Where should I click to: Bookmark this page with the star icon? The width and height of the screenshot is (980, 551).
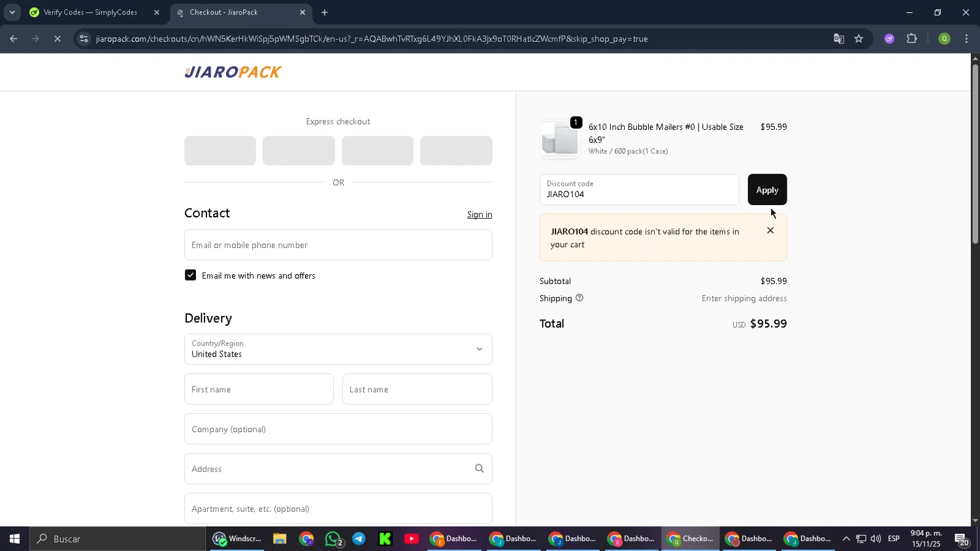coord(858,39)
